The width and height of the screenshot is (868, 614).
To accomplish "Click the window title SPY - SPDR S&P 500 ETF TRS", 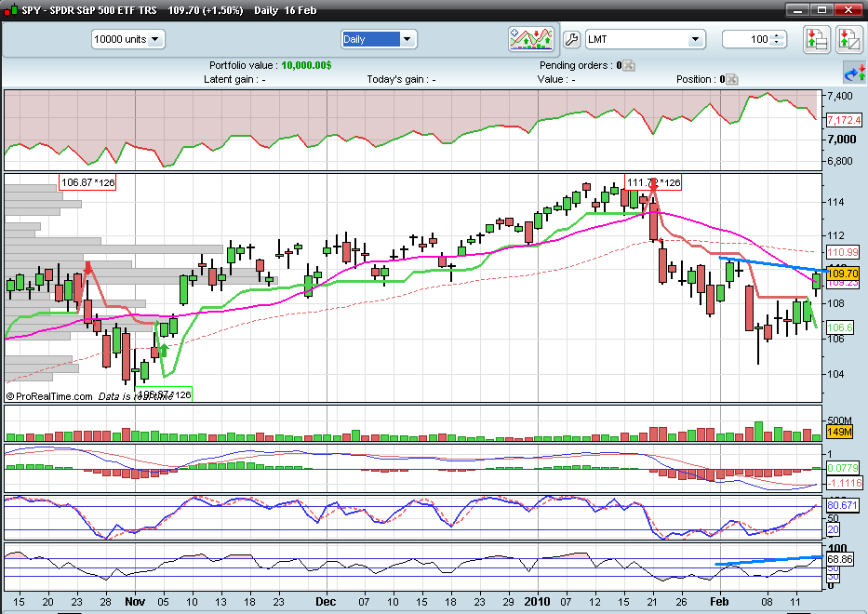I will click(89, 10).
